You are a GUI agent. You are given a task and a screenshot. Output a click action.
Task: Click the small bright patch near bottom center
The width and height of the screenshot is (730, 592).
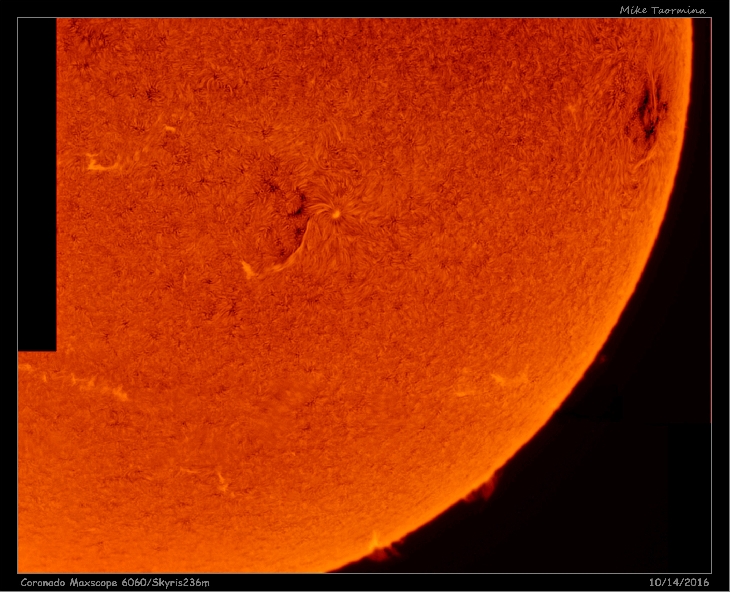(222, 482)
